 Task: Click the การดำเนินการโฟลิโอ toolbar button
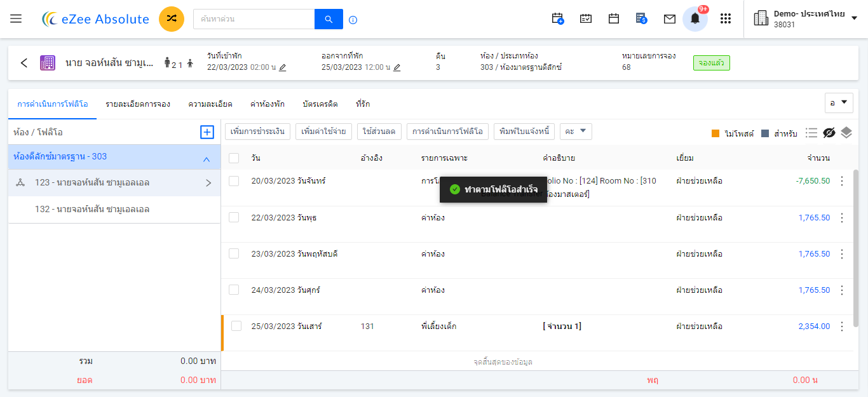[447, 131]
